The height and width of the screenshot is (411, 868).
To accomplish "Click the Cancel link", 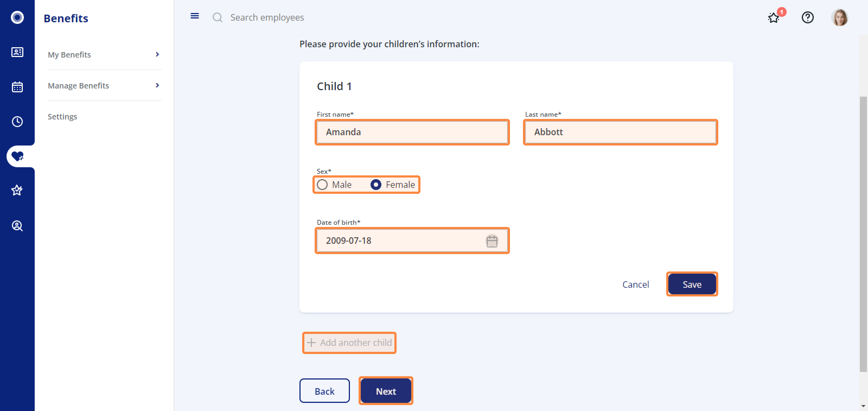I will pos(636,284).
